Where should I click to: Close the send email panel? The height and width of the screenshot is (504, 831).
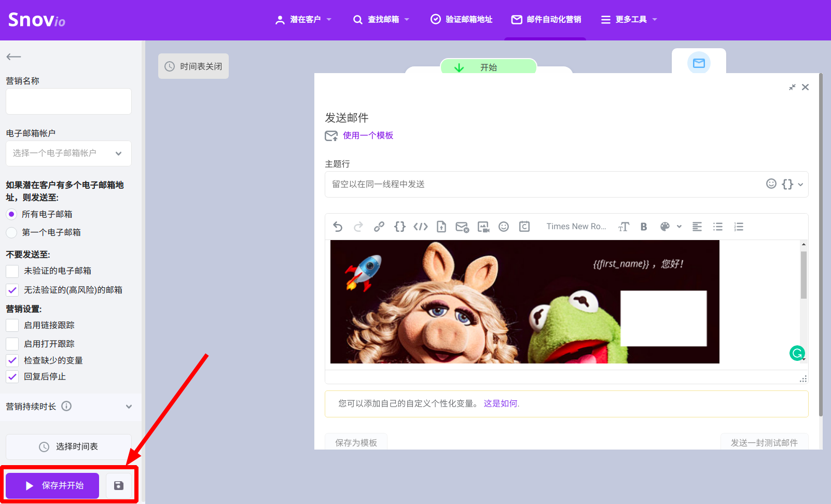805,87
